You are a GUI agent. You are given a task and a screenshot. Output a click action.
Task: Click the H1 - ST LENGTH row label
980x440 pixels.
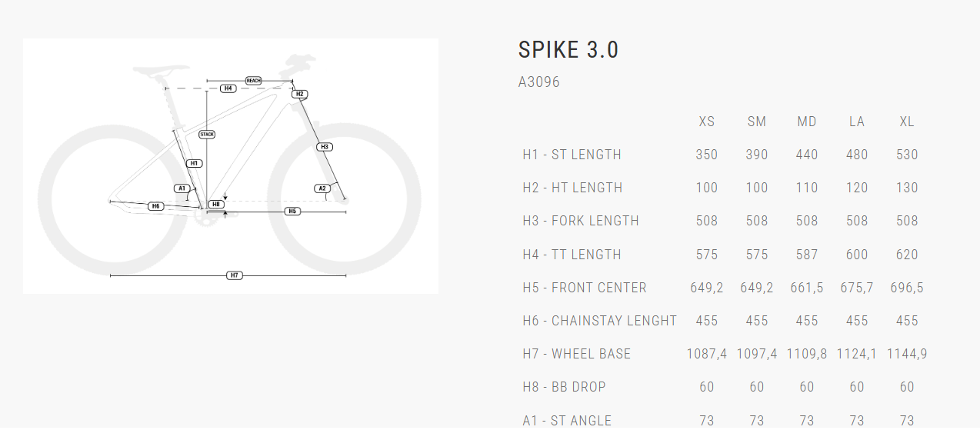[572, 155]
